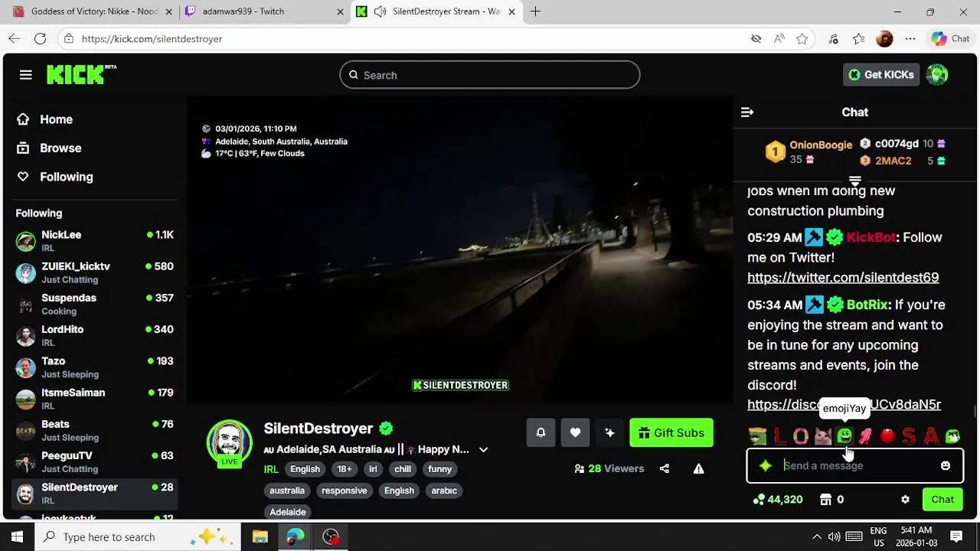
Task: Insert the red letter S emote
Action: [x=909, y=435]
